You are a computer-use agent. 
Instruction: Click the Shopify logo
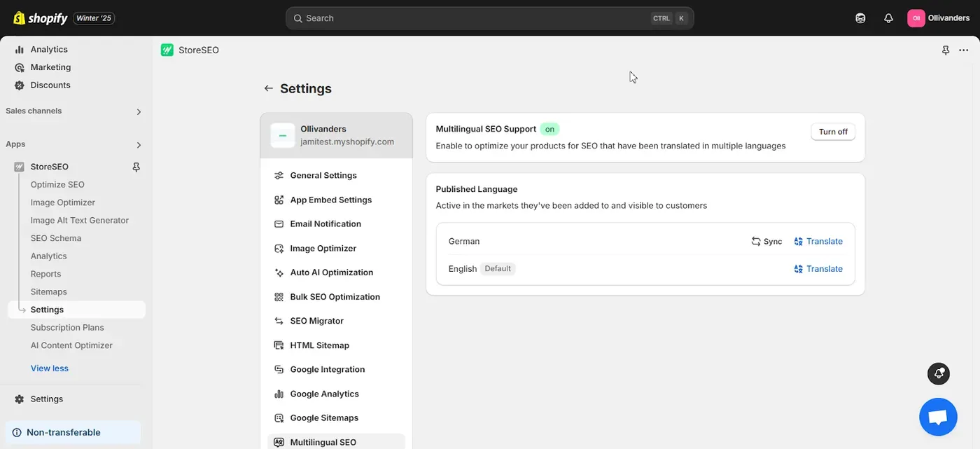click(41, 18)
